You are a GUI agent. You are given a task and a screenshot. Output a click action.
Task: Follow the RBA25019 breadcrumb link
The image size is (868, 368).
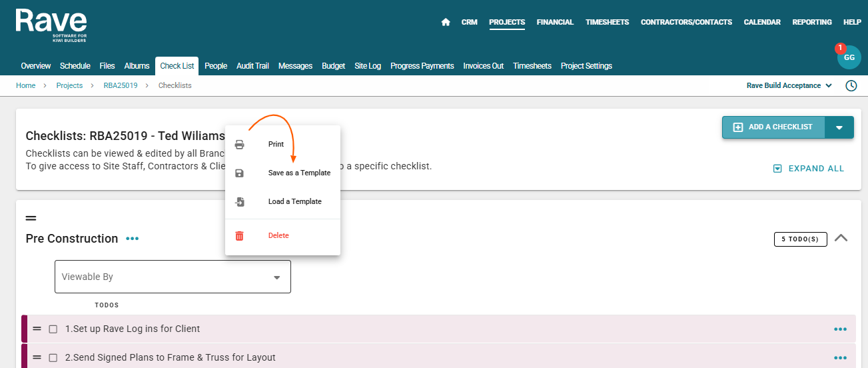click(x=121, y=85)
